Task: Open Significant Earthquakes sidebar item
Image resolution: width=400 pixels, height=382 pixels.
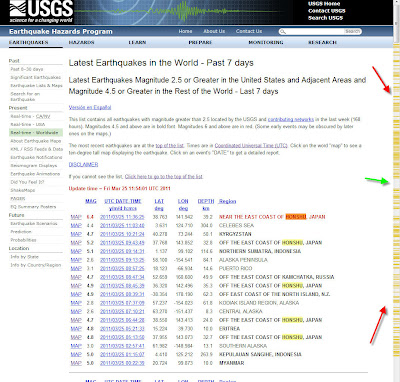Action: pyautogui.click(x=36, y=77)
